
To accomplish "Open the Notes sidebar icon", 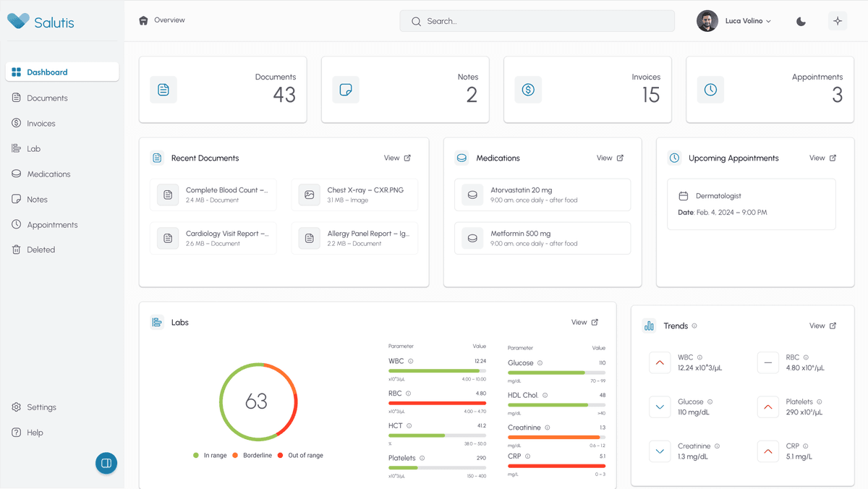I will point(16,199).
